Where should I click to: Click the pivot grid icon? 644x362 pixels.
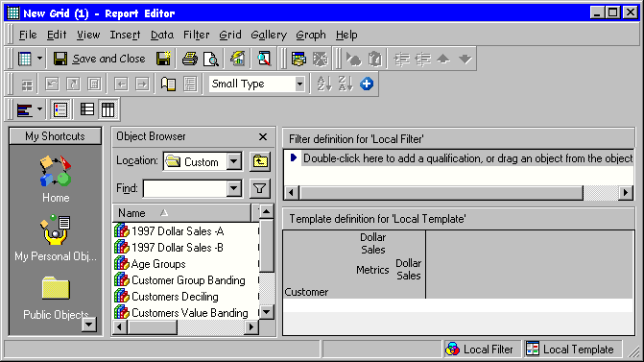(x=27, y=84)
